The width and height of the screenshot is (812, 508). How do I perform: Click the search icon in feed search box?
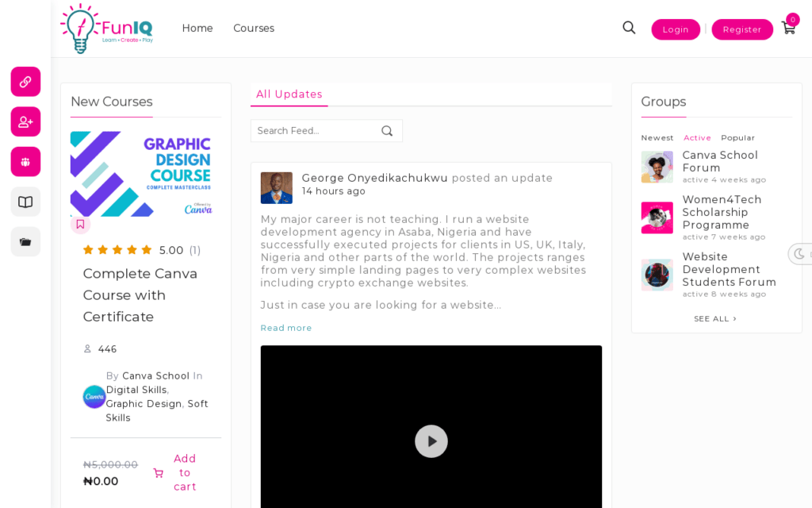point(387,131)
